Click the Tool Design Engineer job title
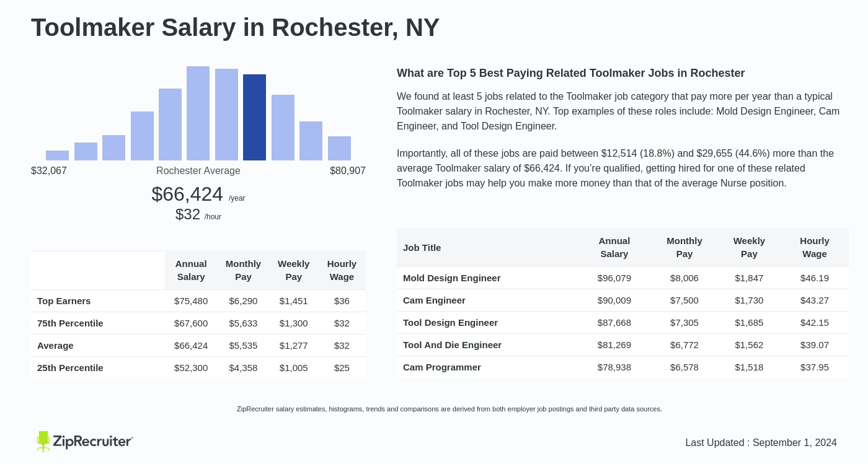 (450, 323)
